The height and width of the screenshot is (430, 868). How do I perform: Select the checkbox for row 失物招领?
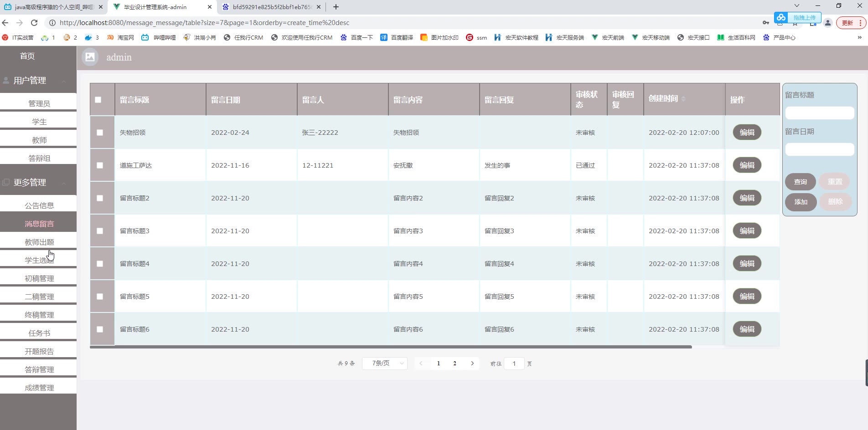click(100, 133)
